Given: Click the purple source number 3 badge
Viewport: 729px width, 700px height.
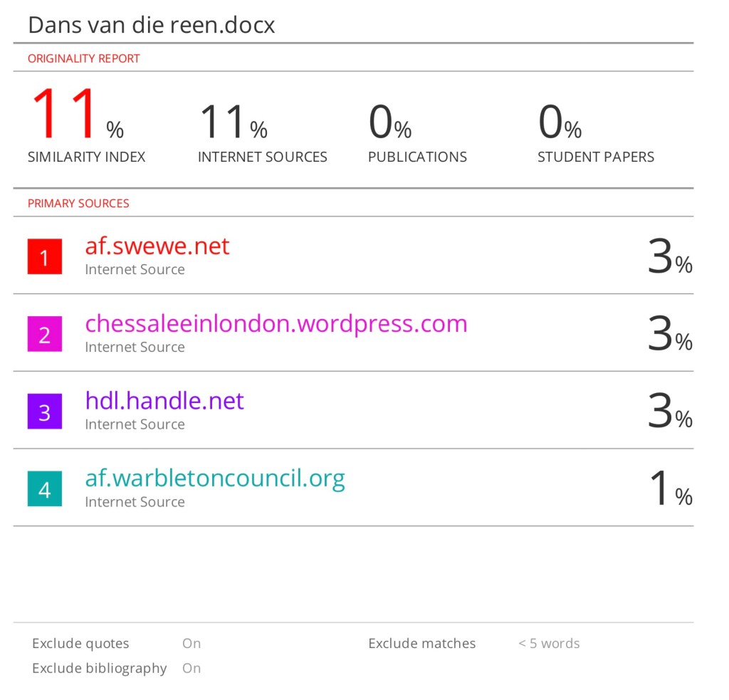Looking at the screenshot, I should click(x=45, y=412).
